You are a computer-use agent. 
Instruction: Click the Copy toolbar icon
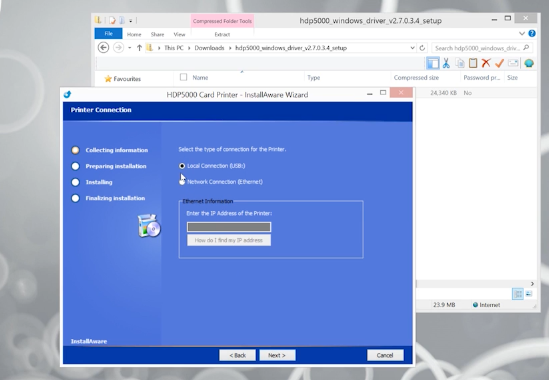460,63
